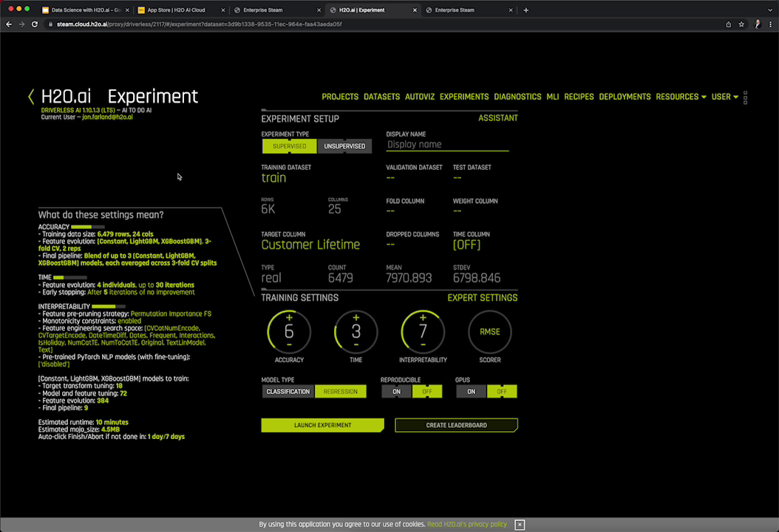
Task: Bookmark this page with the star icon
Action: pyautogui.click(x=741, y=24)
